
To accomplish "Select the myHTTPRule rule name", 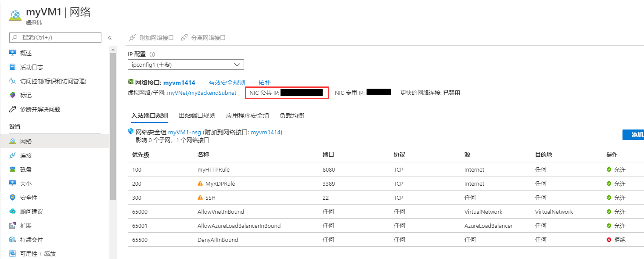I will pyautogui.click(x=213, y=169).
